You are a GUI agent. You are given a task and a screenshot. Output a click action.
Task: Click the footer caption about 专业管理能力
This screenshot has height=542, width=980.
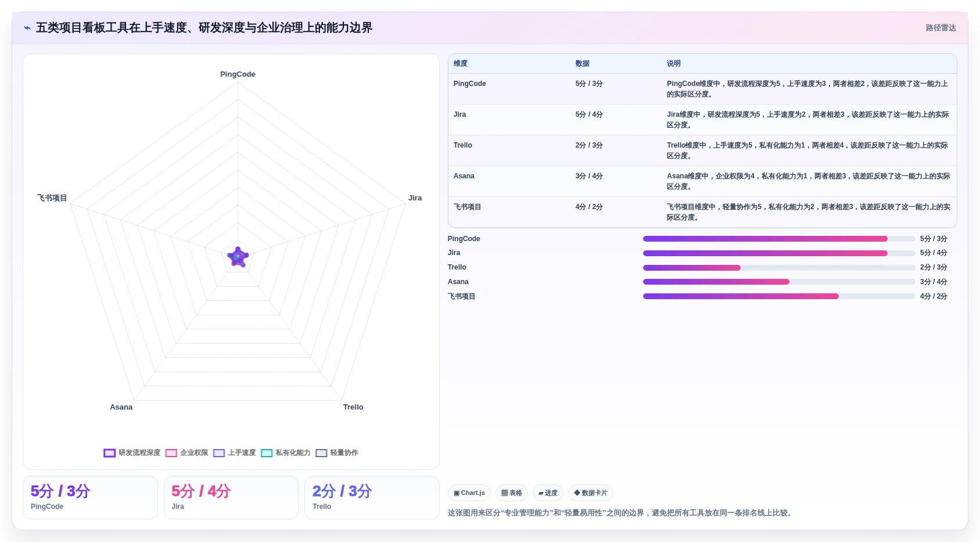(622, 513)
